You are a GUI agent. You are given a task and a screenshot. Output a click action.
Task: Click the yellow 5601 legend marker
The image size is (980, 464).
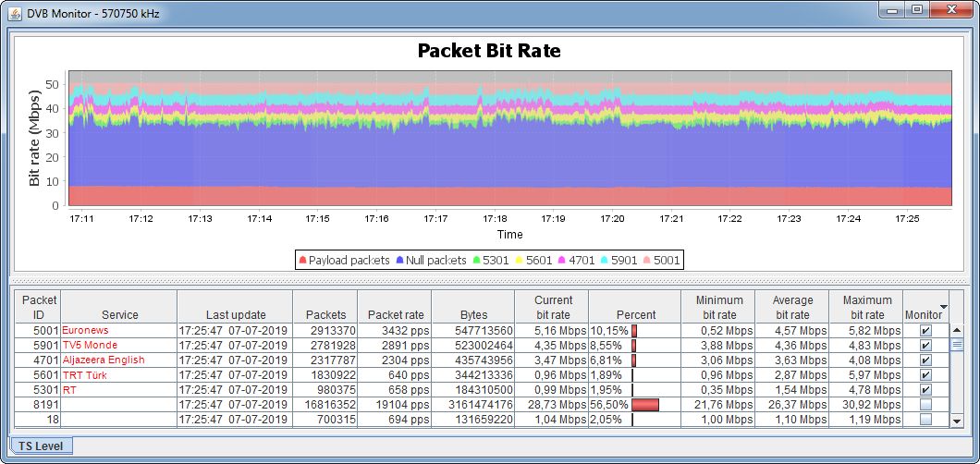click(x=521, y=261)
